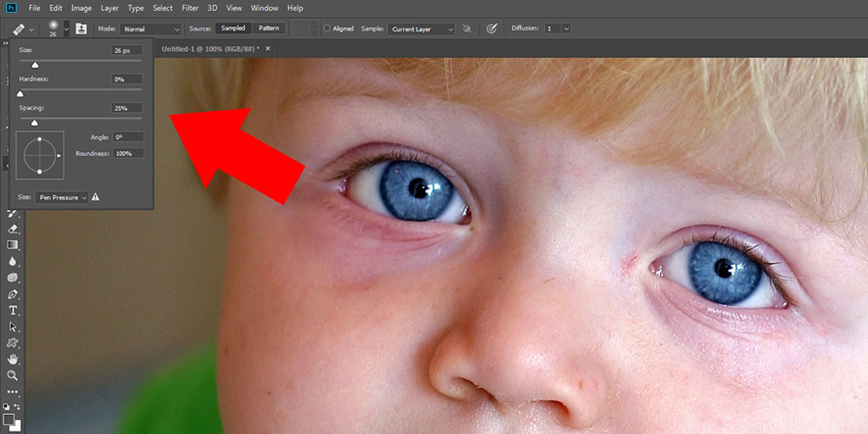
Task: Select the Hand tool
Action: [x=13, y=359]
